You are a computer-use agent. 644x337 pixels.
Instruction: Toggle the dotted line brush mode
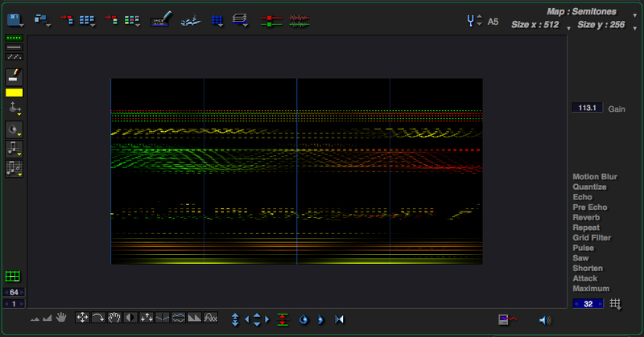pyautogui.click(x=14, y=38)
